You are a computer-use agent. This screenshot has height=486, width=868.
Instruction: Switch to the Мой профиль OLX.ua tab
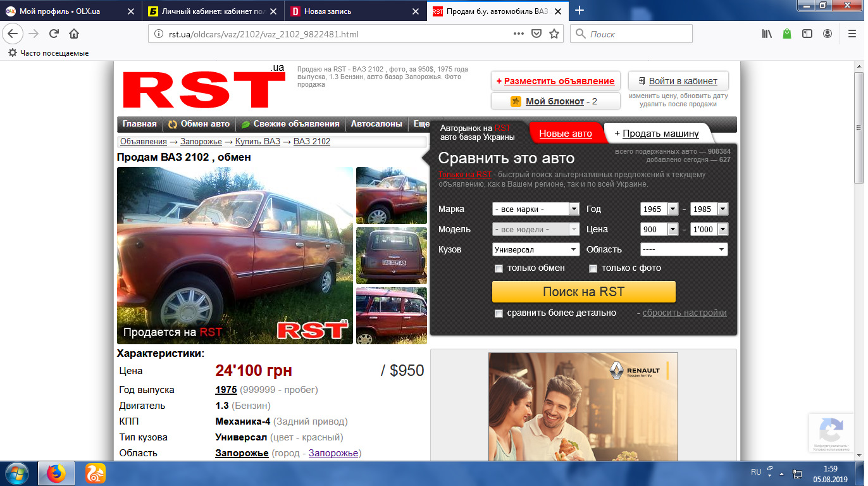(x=70, y=11)
